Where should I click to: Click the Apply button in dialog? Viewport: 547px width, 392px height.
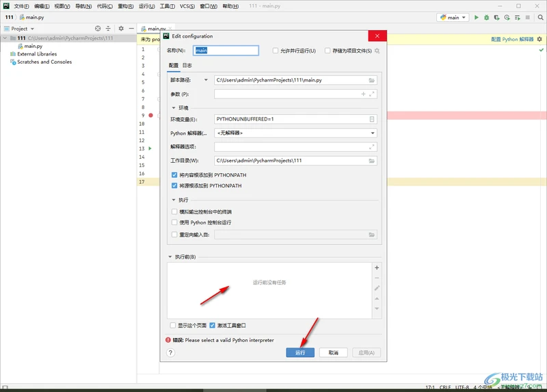click(x=366, y=352)
